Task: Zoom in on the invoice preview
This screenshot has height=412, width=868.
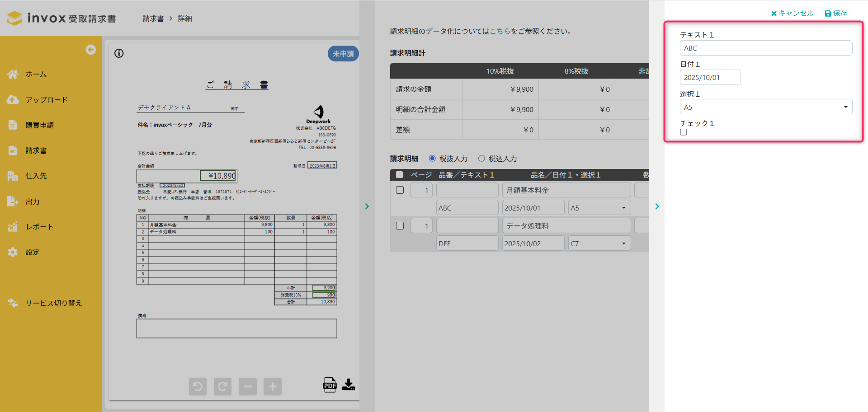Action: pyautogui.click(x=273, y=386)
